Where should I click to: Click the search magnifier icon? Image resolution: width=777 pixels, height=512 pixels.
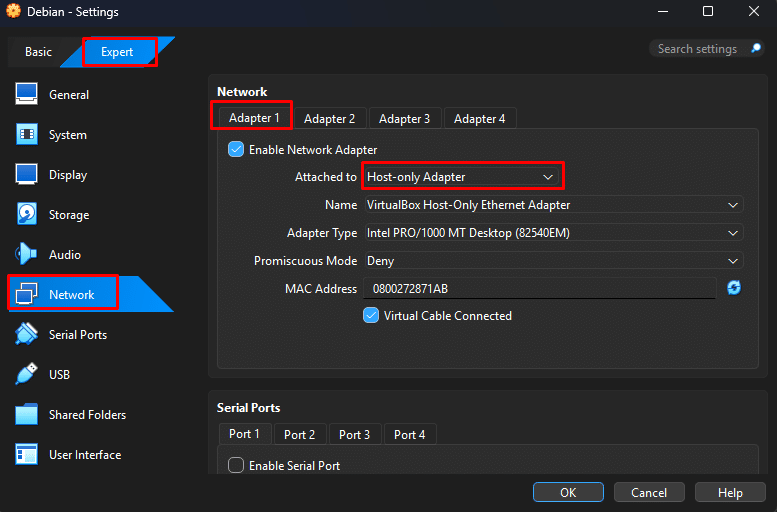[x=756, y=48]
